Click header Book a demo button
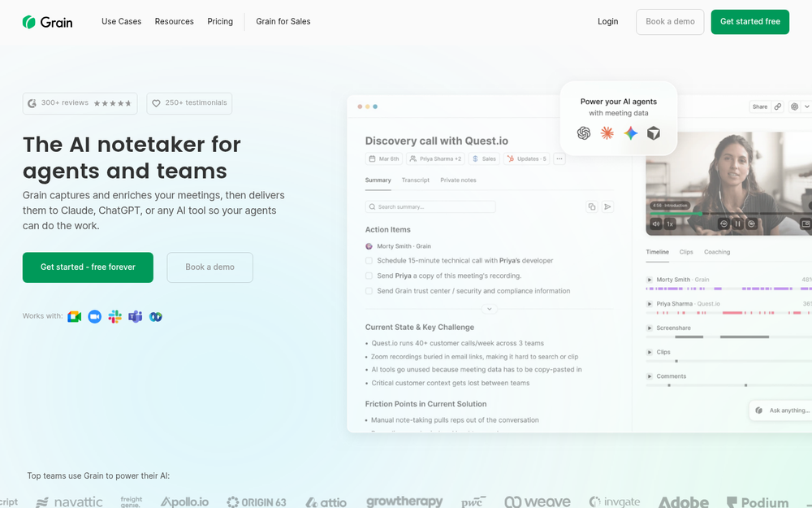The image size is (812, 508). click(x=670, y=22)
